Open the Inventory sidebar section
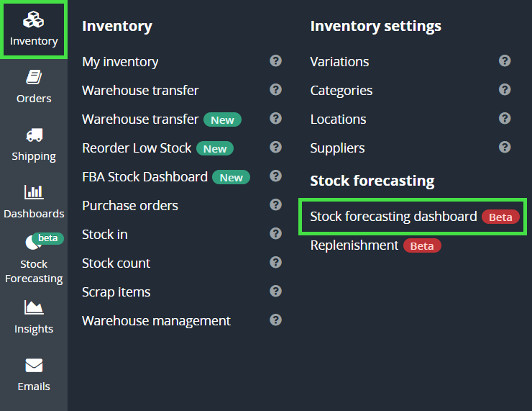This screenshot has height=411, width=532. tap(34, 30)
